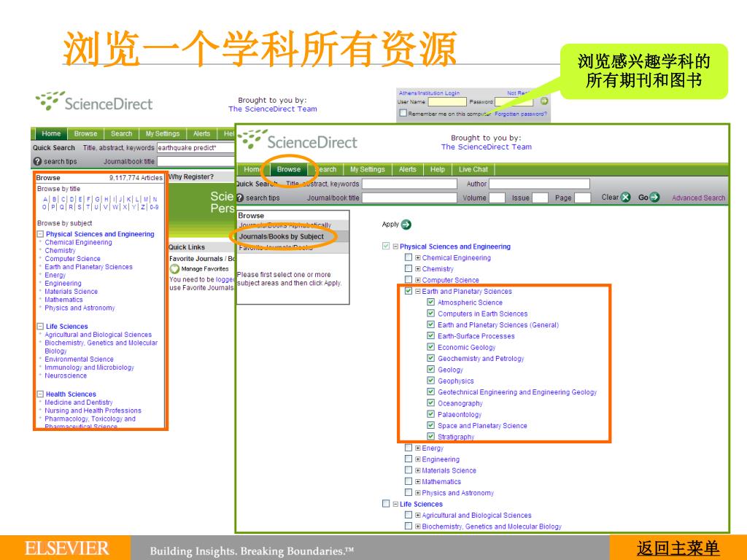Collapse Physical Sciences and Engineering in subject tree

click(x=395, y=246)
